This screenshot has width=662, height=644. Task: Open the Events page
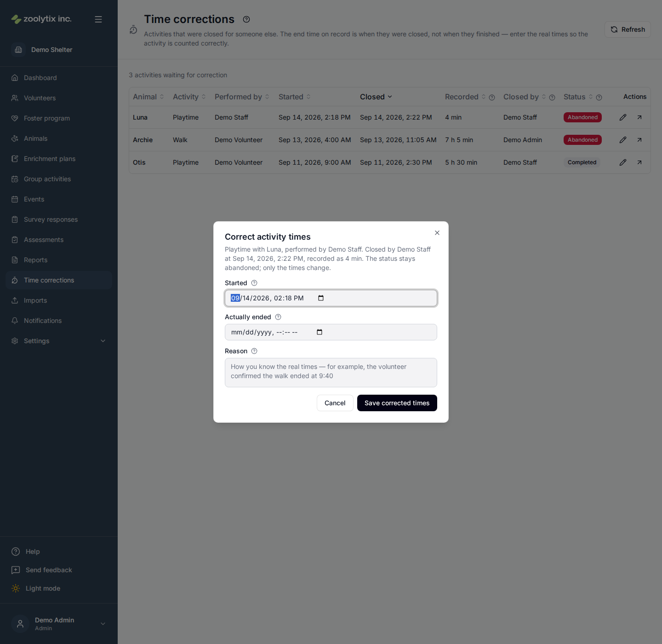click(59, 199)
